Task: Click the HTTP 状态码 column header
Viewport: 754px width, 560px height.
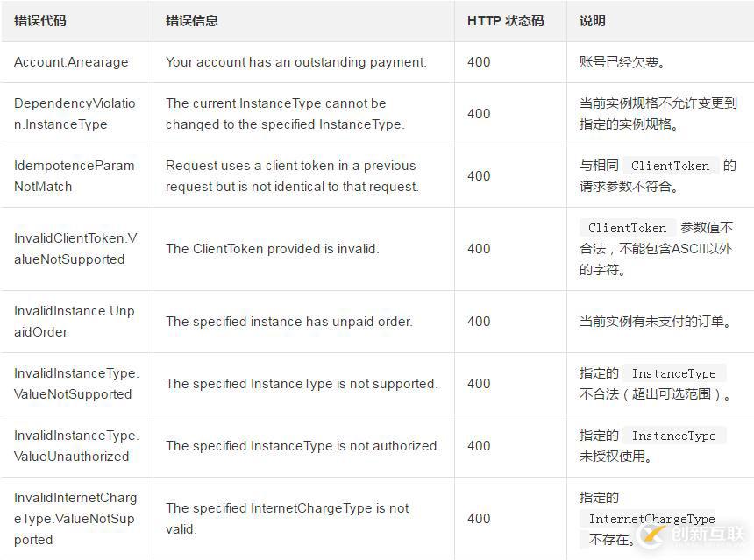Action: (505, 21)
